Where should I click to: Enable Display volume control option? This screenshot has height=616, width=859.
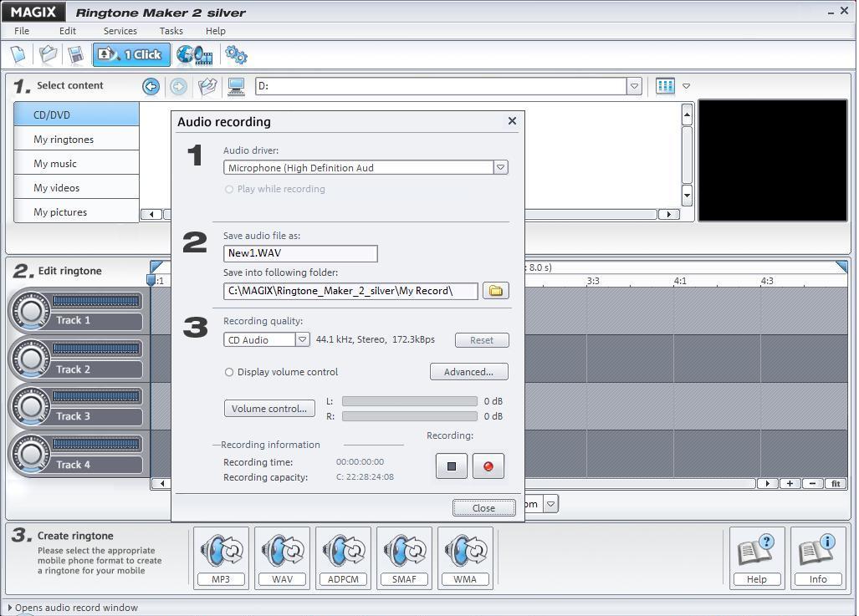[x=229, y=372]
